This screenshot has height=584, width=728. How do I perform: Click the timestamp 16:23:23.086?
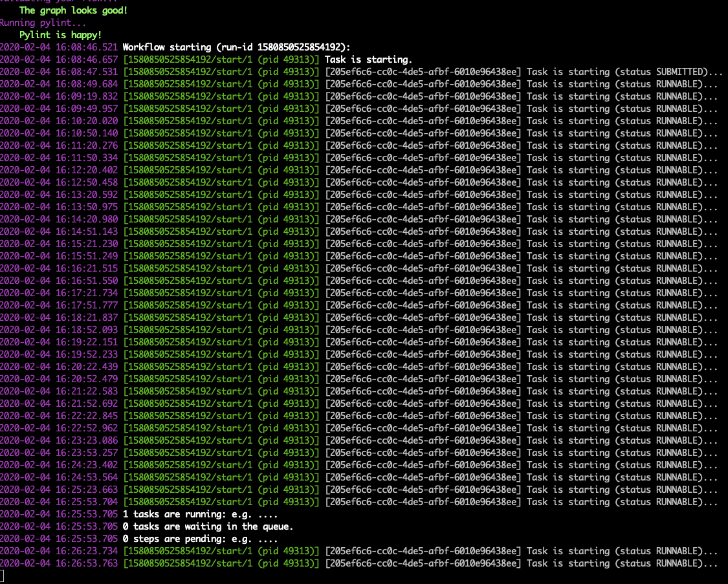coord(87,440)
